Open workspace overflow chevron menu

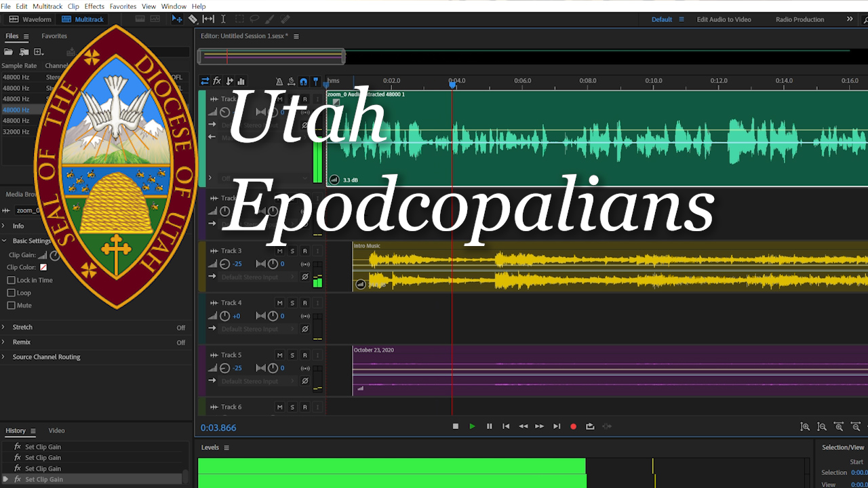coord(850,19)
